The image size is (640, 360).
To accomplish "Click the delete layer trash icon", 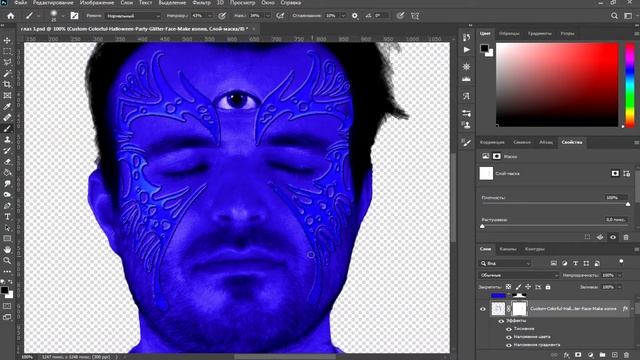I will (x=627, y=355).
